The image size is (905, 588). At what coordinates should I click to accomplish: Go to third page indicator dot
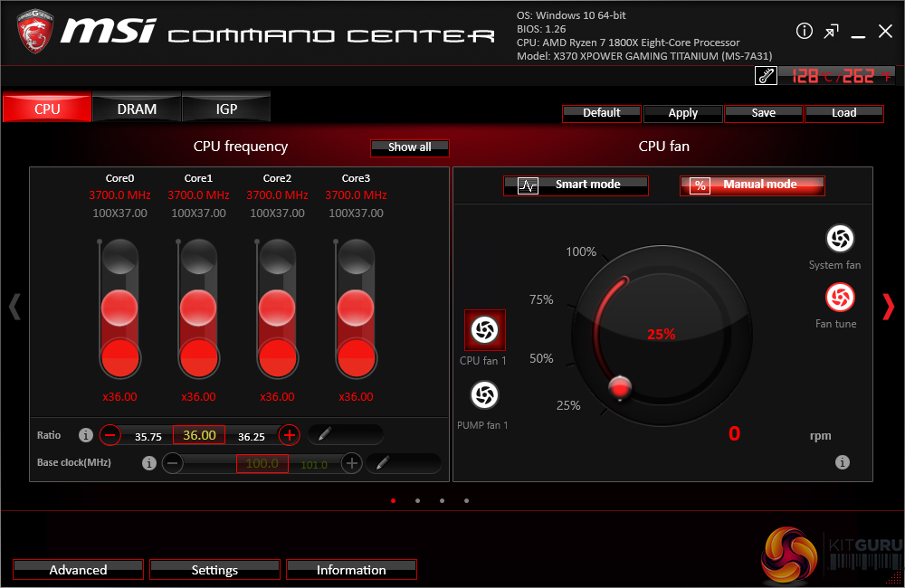[442, 501]
